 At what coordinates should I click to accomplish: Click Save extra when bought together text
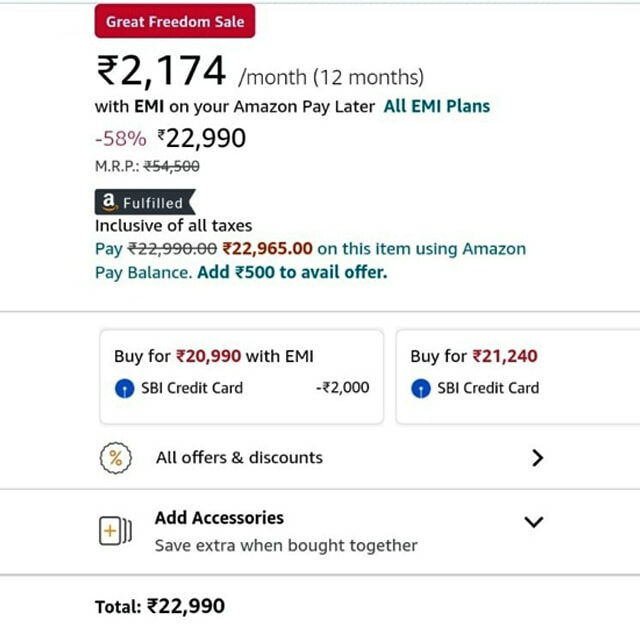click(x=286, y=546)
